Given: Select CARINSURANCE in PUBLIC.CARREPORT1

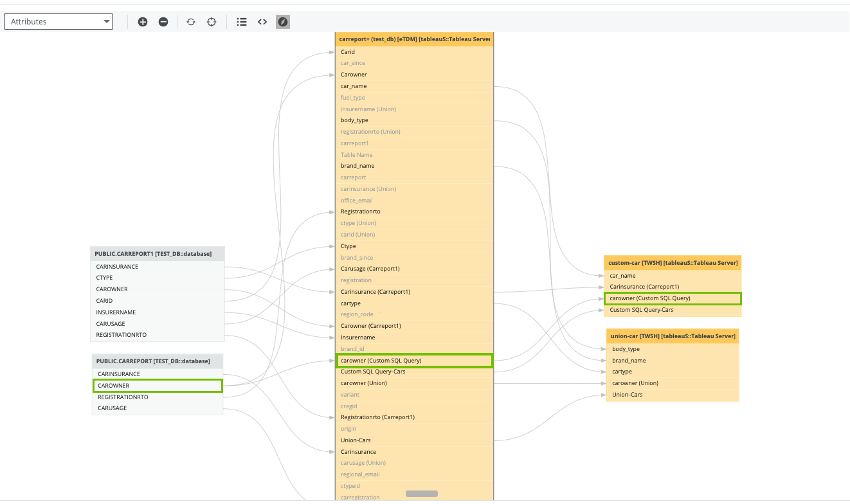Looking at the screenshot, I should 158,266.
